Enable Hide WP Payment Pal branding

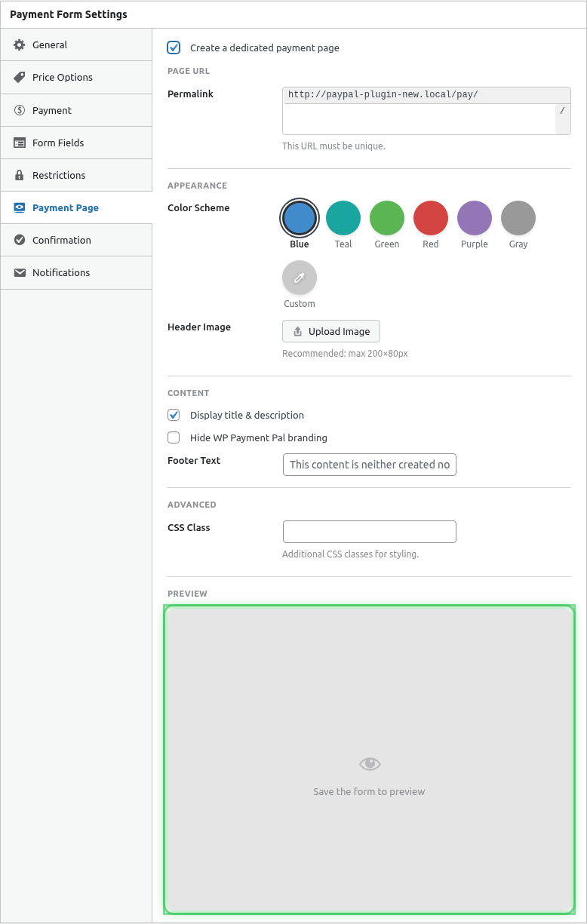174,437
